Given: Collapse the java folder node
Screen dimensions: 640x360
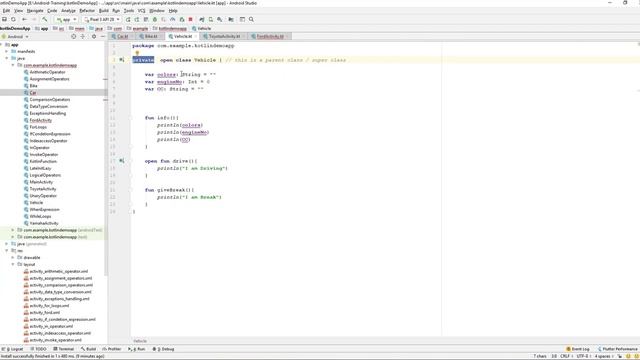Looking at the screenshot, I should click(7, 58).
